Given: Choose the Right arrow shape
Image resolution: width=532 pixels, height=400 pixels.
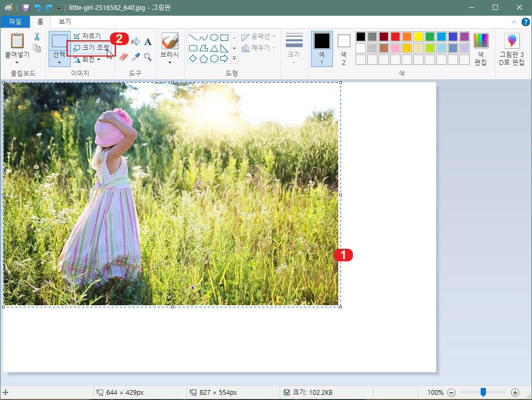Looking at the screenshot, I should 224,59.
